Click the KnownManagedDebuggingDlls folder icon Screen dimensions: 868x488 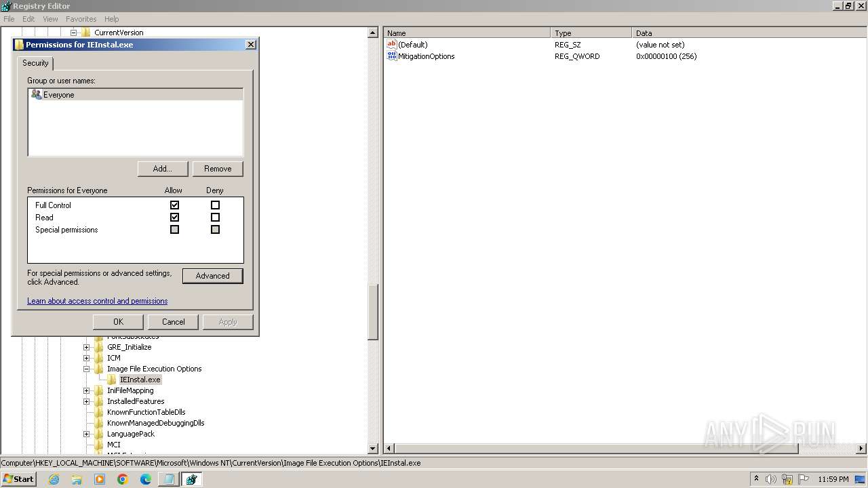click(x=99, y=423)
